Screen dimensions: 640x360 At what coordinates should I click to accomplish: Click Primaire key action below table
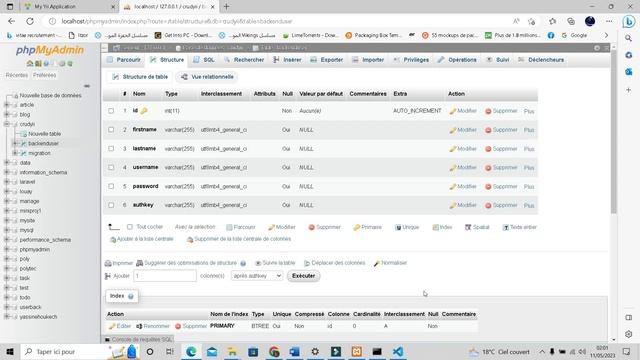coord(367,227)
